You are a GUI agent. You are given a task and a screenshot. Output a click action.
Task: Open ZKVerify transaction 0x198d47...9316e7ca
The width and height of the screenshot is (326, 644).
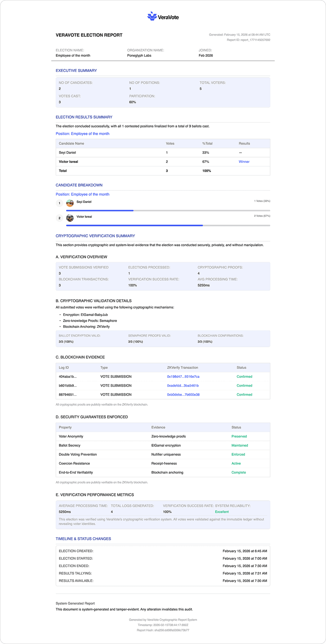click(x=183, y=377)
